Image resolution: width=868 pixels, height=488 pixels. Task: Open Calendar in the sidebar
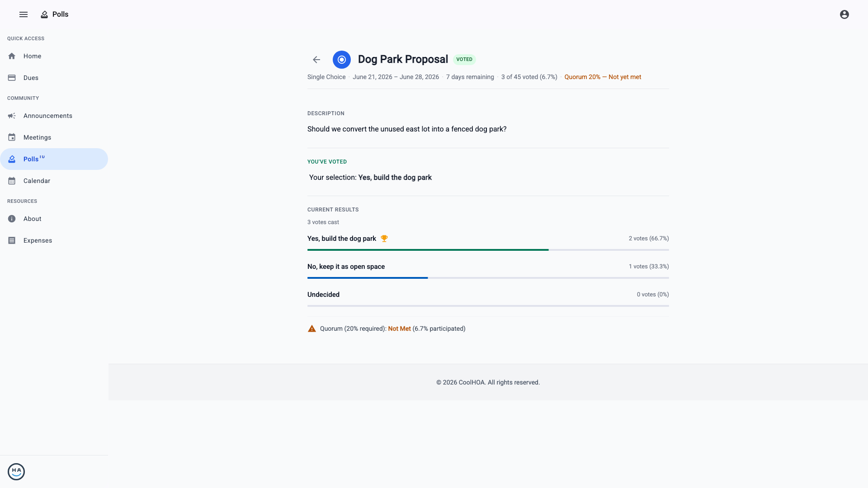point(54,181)
